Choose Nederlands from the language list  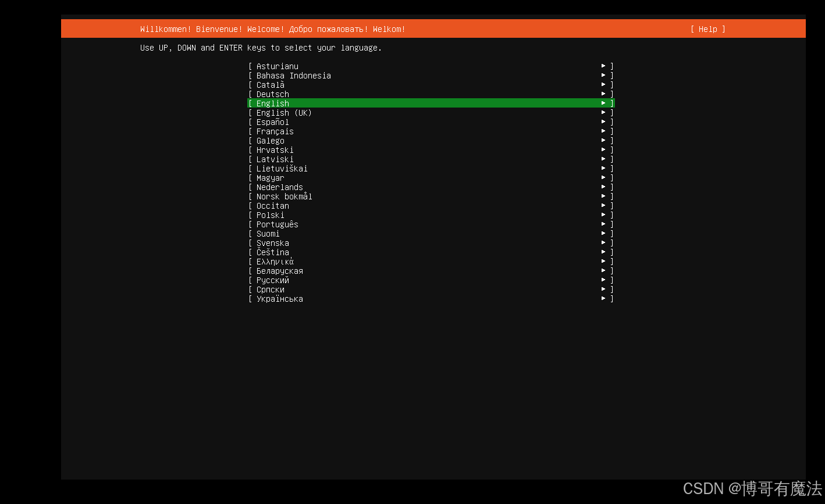pyautogui.click(x=279, y=187)
